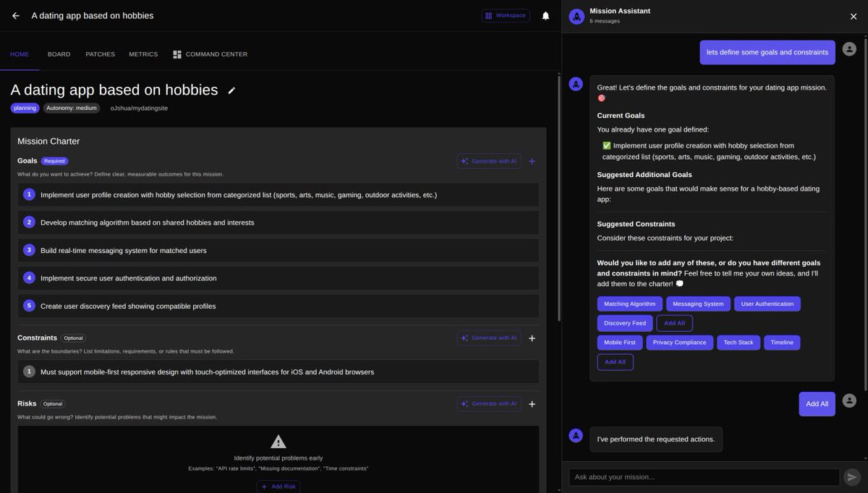Switch to the BOARD tab
868x493 pixels.
pos(59,54)
